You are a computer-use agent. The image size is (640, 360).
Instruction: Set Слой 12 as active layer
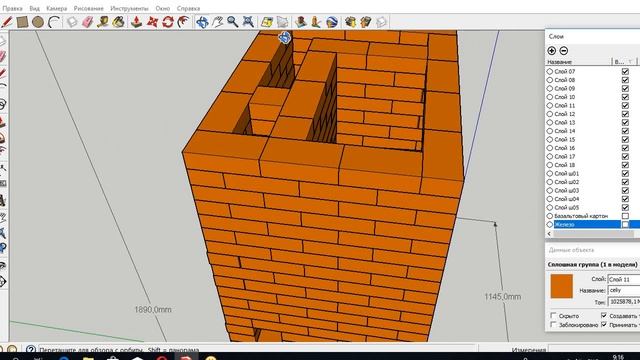(x=549, y=114)
